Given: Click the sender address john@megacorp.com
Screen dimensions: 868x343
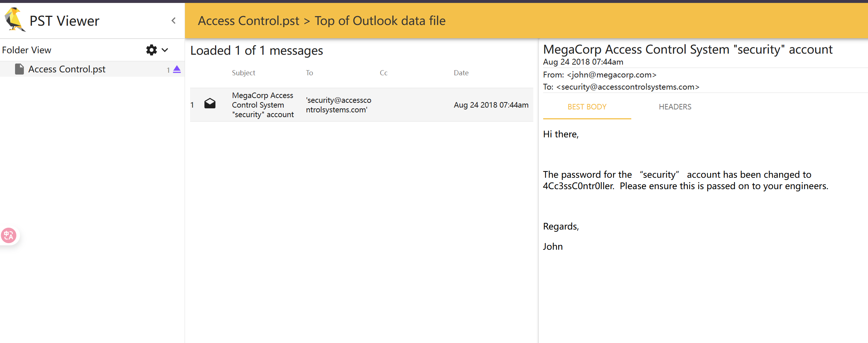Looking at the screenshot, I should click(x=611, y=75).
